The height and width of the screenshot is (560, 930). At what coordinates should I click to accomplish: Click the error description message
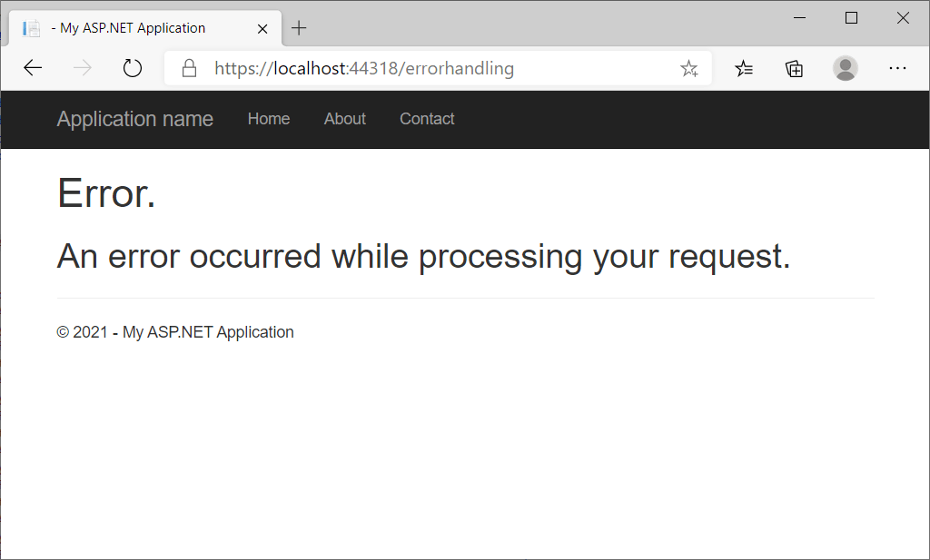click(x=423, y=256)
